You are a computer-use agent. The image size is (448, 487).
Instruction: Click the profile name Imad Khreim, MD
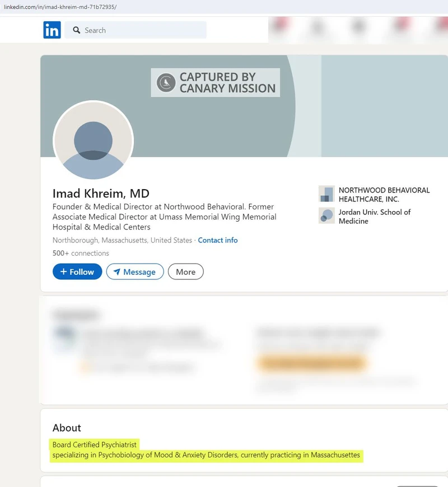[101, 194]
